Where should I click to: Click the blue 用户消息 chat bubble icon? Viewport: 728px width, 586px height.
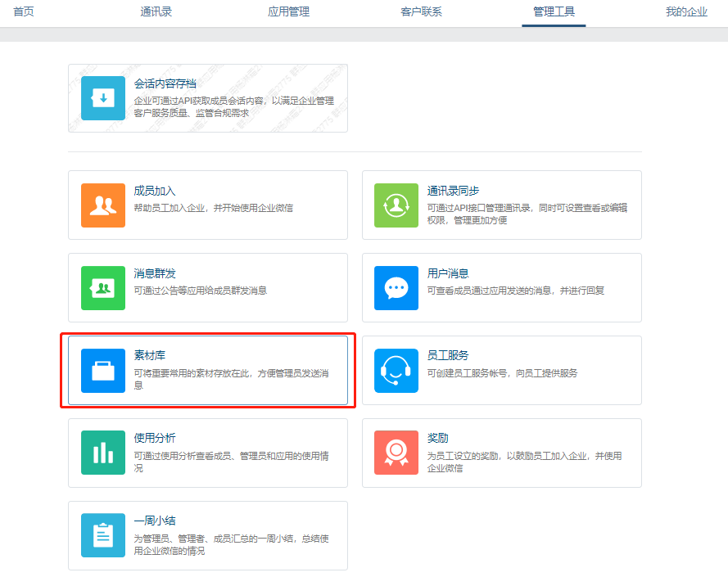pyautogui.click(x=396, y=287)
